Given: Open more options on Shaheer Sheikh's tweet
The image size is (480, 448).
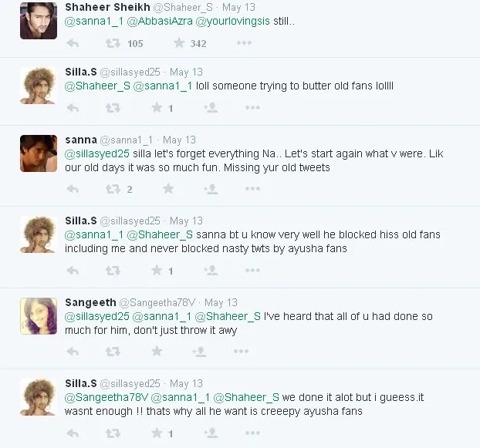Looking at the screenshot, I should (244, 43).
